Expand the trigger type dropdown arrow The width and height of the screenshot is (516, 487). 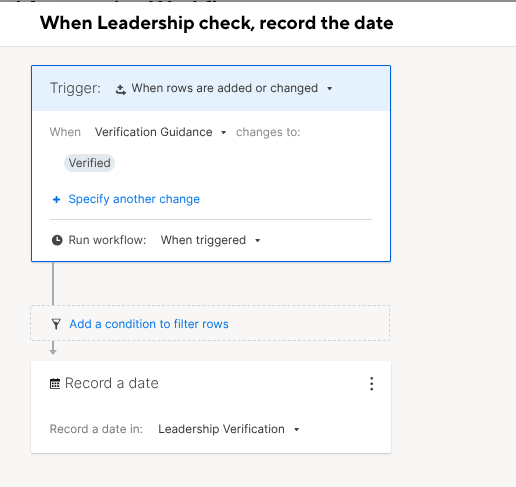pos(330,88)
